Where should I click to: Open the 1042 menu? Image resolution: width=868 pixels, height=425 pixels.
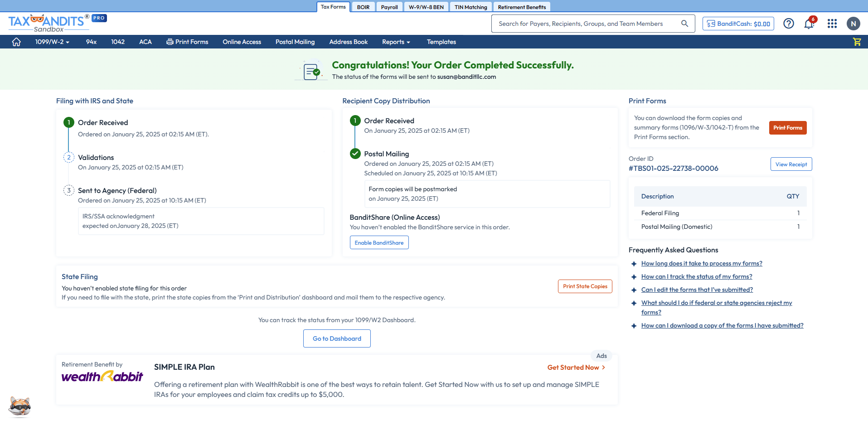click(118, 42)
